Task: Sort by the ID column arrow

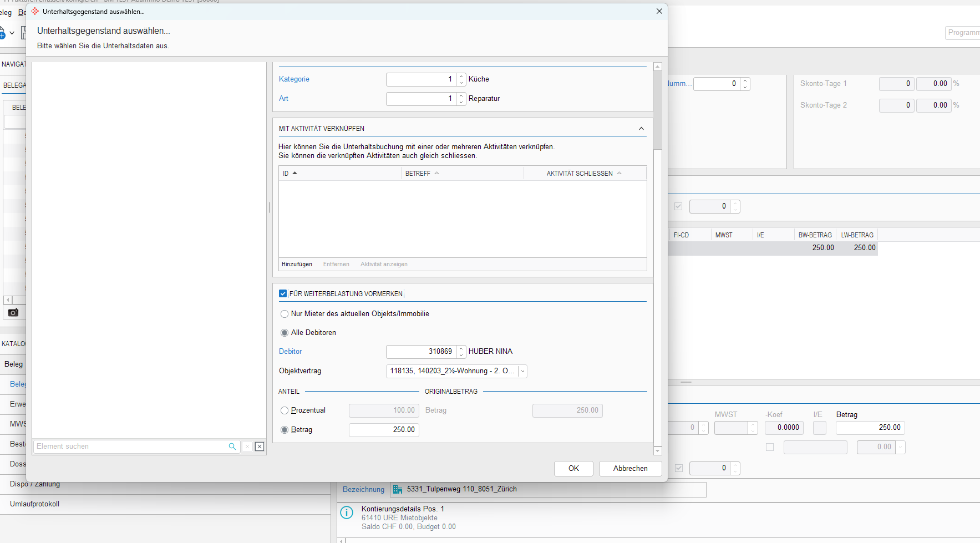Action: (x=295, y=173)
